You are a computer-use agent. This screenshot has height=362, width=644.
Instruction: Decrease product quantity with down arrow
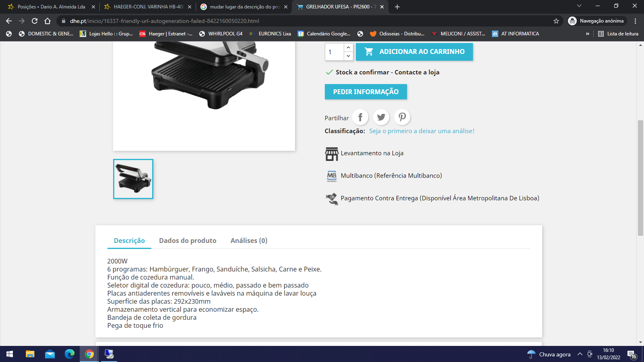349,56
